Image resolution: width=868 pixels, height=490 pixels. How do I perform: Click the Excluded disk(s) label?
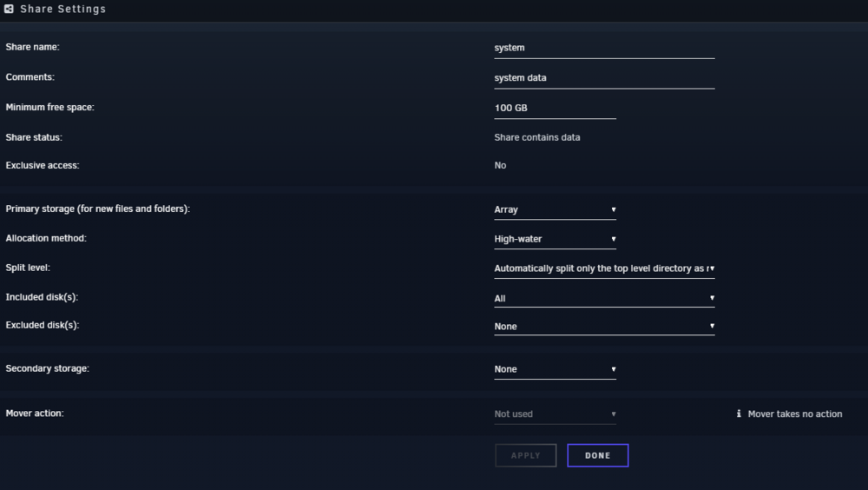tap(43, 326)
